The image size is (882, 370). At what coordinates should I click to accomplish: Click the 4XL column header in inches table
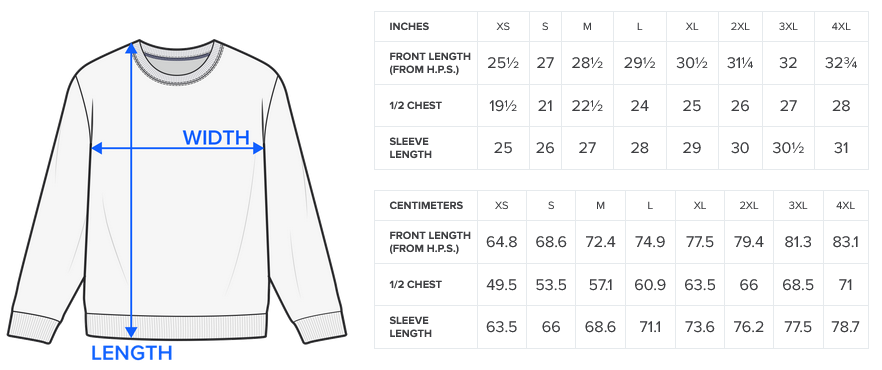(x=840, y=26)
